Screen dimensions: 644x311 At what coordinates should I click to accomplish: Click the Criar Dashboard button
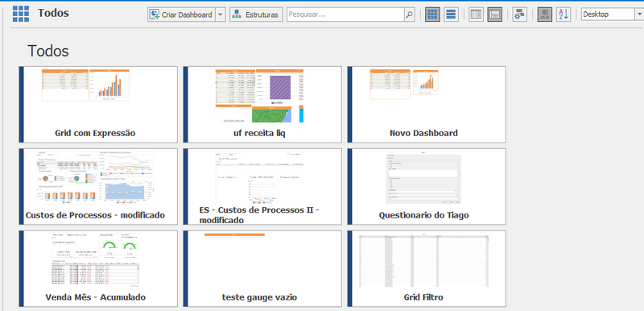181,15
